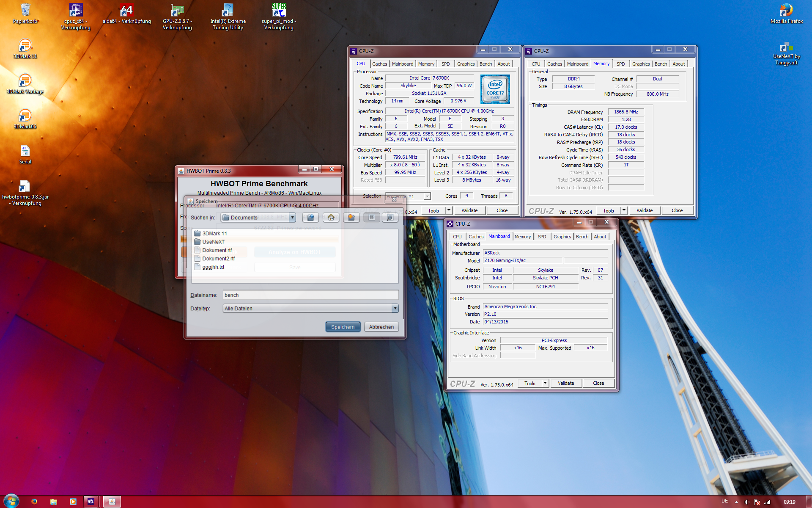Create a new folder in save dialog
Image resolution: width=812 pixels, height=508 pixels.
tap(351, 217)
